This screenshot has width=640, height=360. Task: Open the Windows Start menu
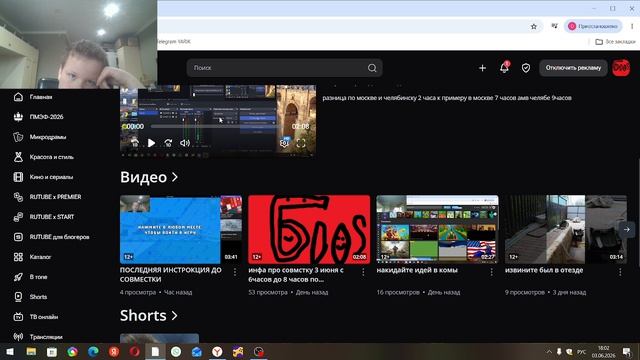click(x=10, y=351)
